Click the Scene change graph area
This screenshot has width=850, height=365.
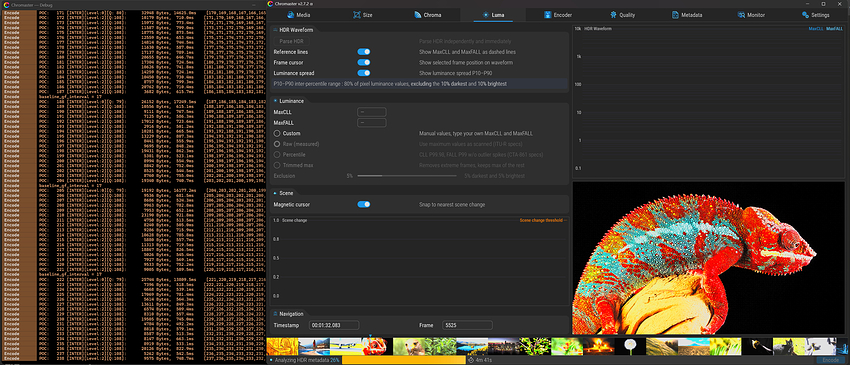pyautogui.click(x=419, y=260)
